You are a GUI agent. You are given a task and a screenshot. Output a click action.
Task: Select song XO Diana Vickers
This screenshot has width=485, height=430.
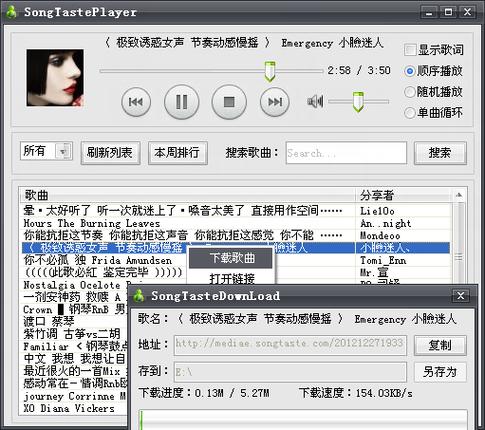click(x=75, y=408)
